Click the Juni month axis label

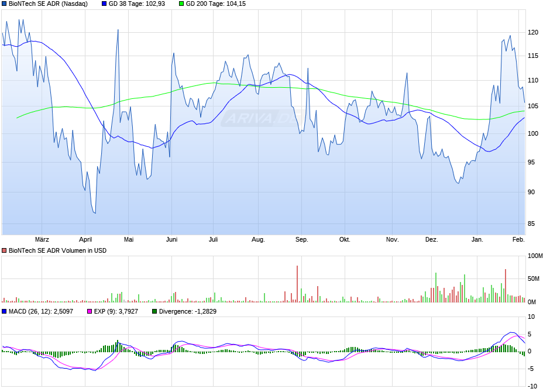[171, 239]
